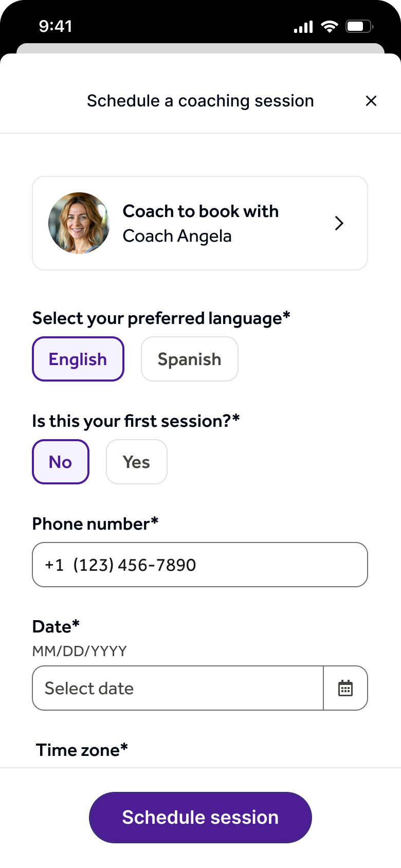Select Spanish as preferred language
401x868 pixels.
(x=189, y=359)
